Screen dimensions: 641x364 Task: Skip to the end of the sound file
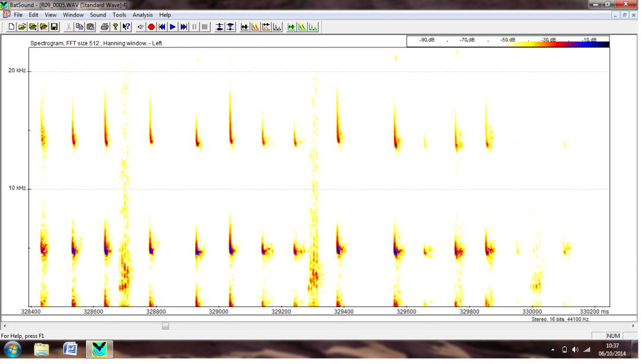183,27
